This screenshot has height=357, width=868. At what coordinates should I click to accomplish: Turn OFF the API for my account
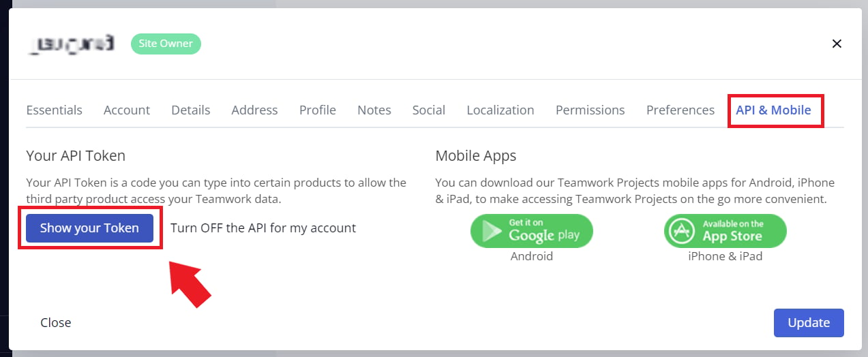(263, 228)
